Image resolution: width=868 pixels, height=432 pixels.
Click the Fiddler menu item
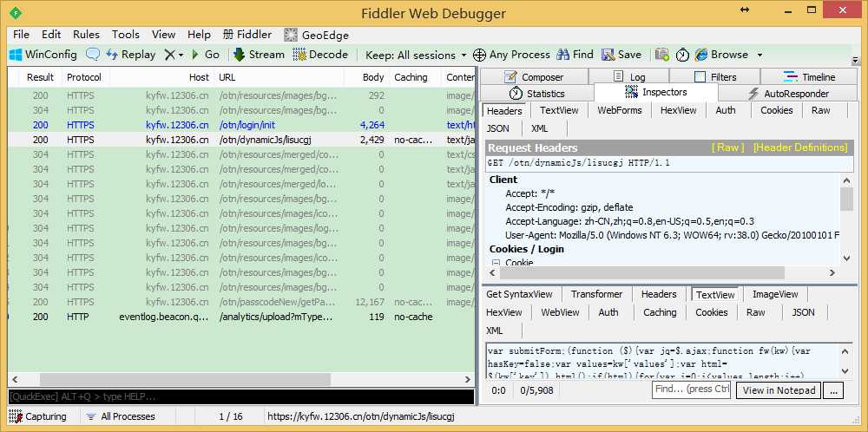click(x=247, y=35)
